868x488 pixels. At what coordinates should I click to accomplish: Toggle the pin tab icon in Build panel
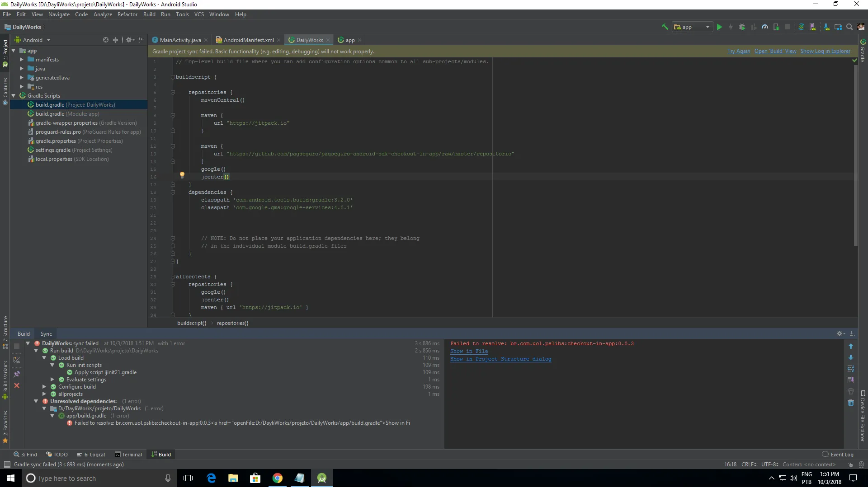tap(17, 374)
